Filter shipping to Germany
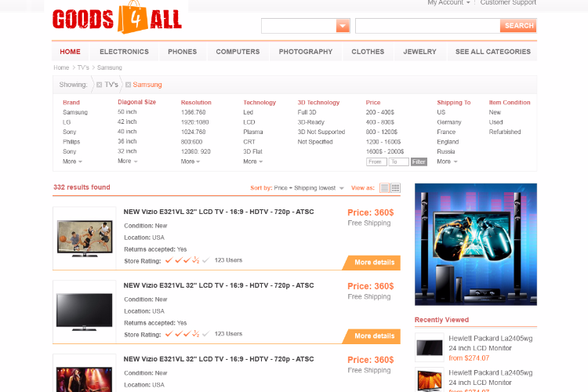Image resolution: width=588 pixels, height=392 pixels. tap(449, 122)
